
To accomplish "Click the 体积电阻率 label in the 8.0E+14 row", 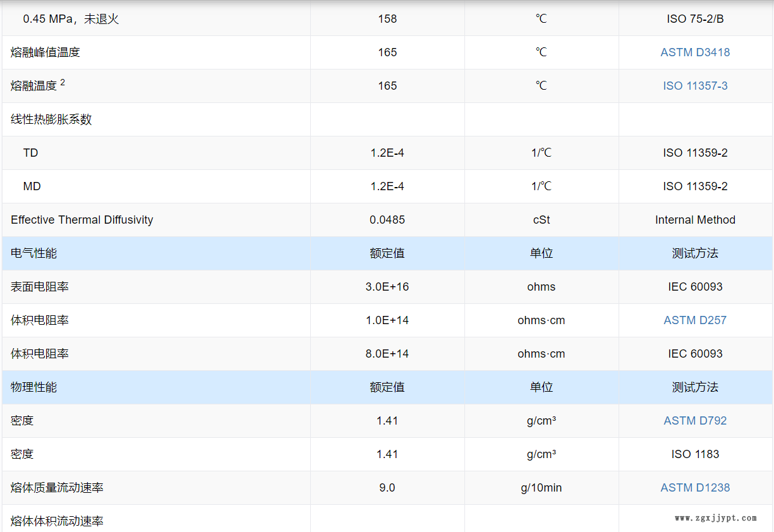I will [40, 354].
